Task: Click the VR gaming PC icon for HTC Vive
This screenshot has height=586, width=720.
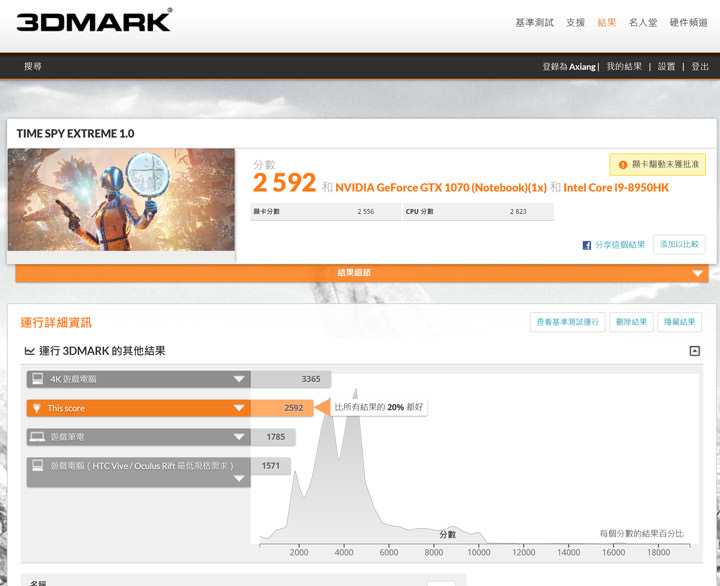Action: [x=37, y=466]
